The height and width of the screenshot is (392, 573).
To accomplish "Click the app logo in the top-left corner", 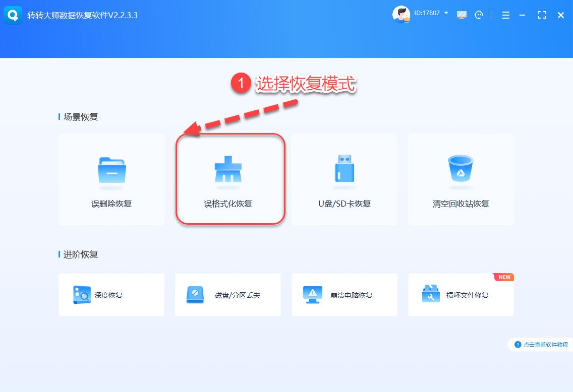I will 13,15.
